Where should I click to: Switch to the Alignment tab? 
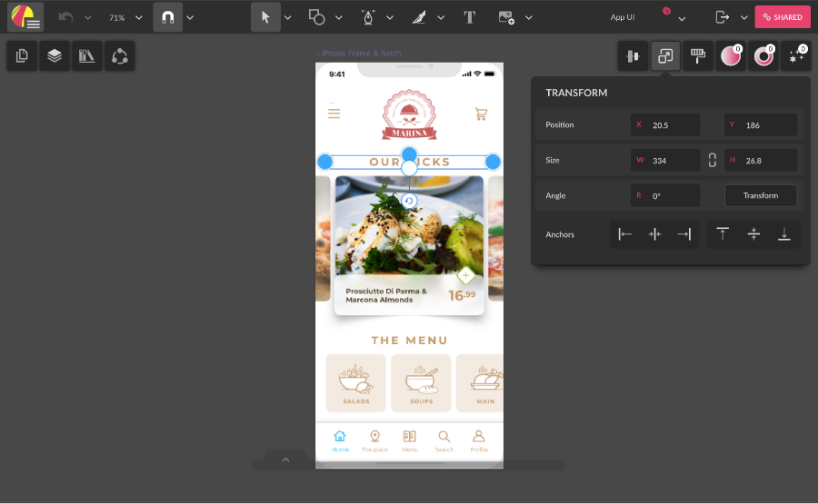[633, 56]
